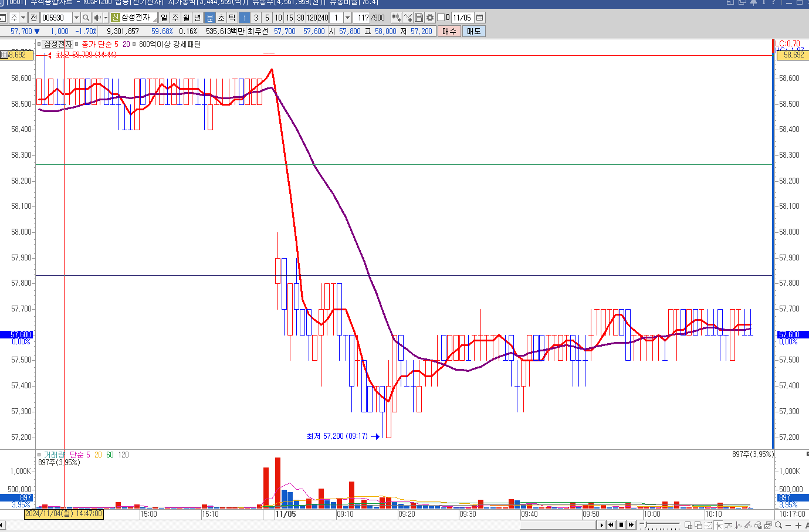
Task: Click the dashed-box chart icon in bottom toolbar
Action: tap(709, 526)
